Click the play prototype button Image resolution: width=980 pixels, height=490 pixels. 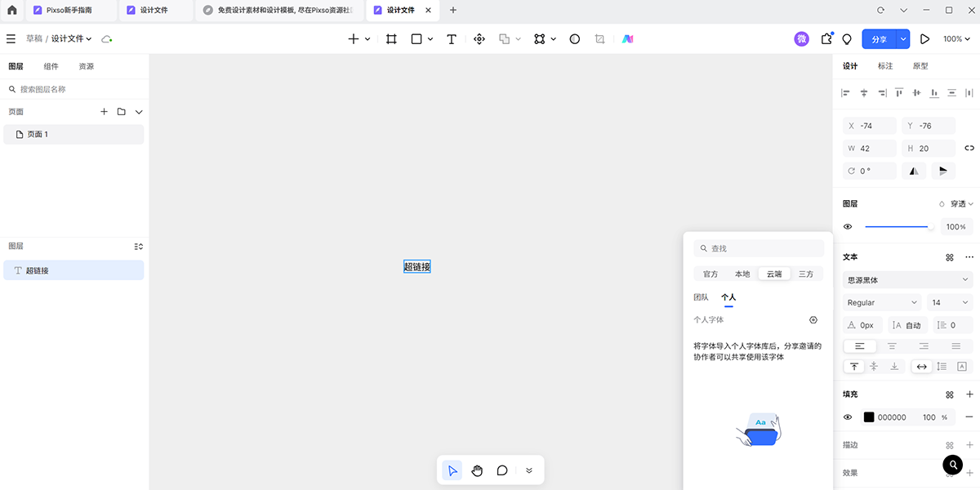click(924, 39)
